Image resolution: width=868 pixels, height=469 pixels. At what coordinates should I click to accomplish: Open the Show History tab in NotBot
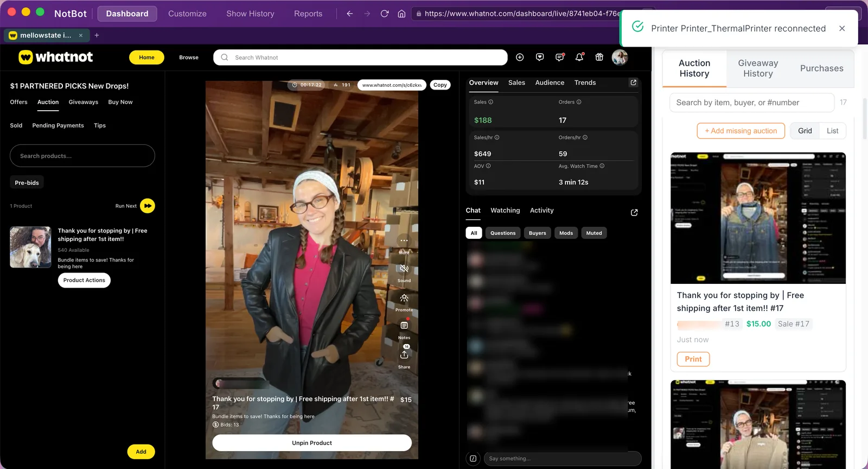[x=250, y=14]
